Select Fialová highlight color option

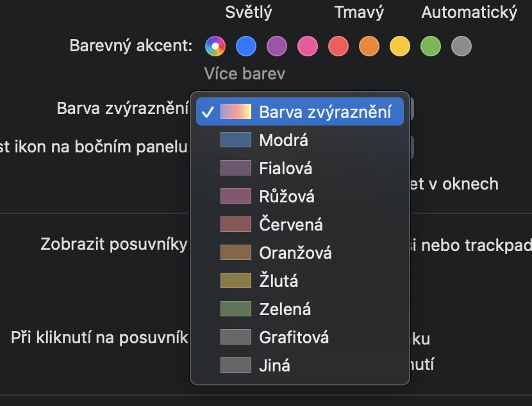pyautogui.click(x=285, y=168)
